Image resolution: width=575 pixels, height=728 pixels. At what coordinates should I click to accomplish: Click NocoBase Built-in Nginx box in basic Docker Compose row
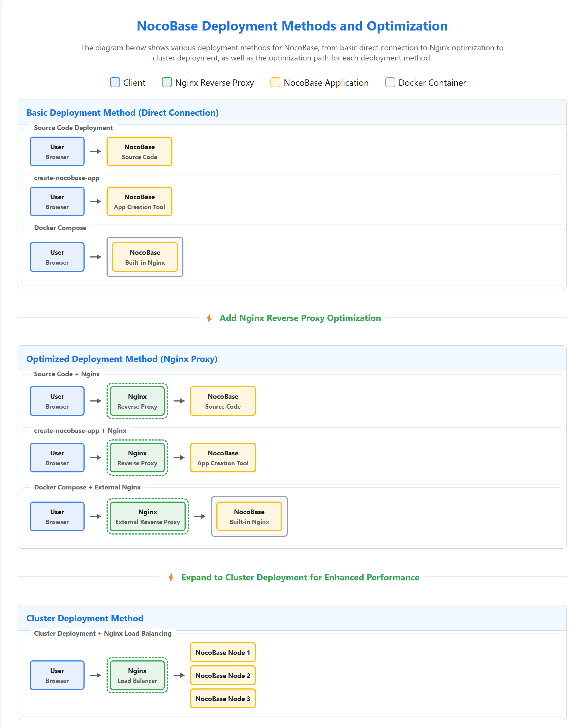pyautogui.click(x=145, y=257)
